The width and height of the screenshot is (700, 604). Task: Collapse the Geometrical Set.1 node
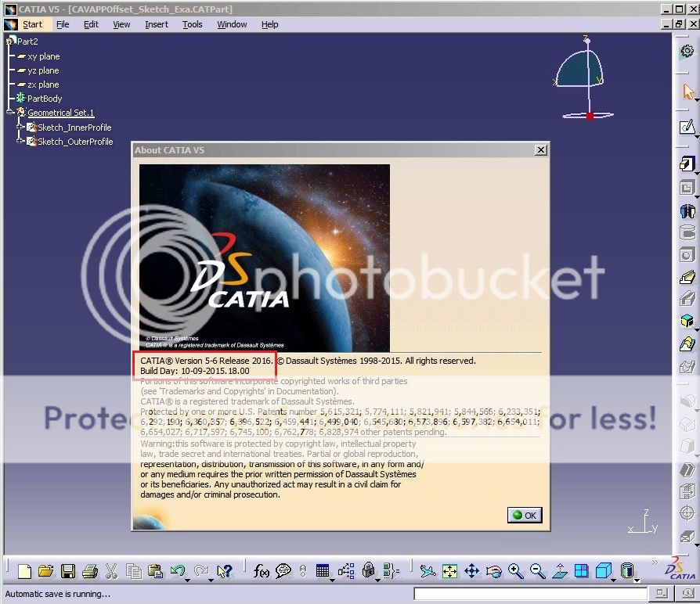(9, 113)
